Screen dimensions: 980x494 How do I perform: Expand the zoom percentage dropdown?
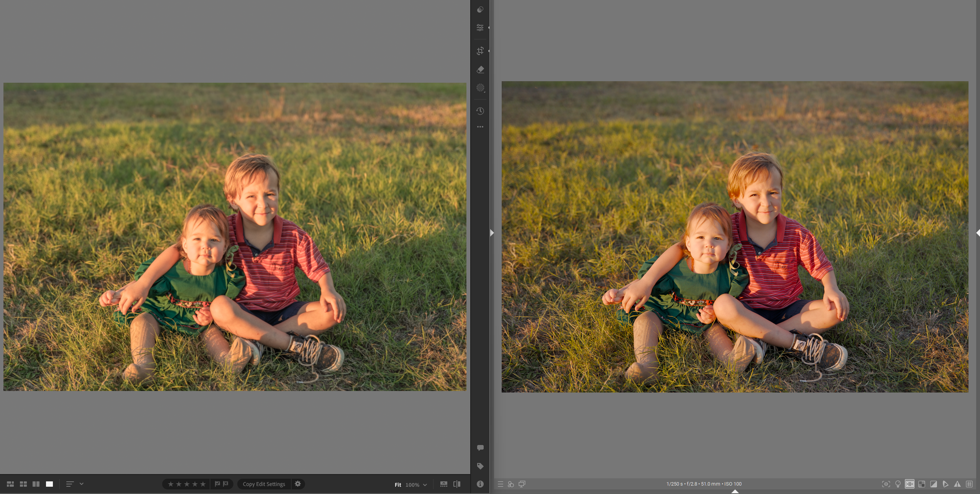[425, 485]
